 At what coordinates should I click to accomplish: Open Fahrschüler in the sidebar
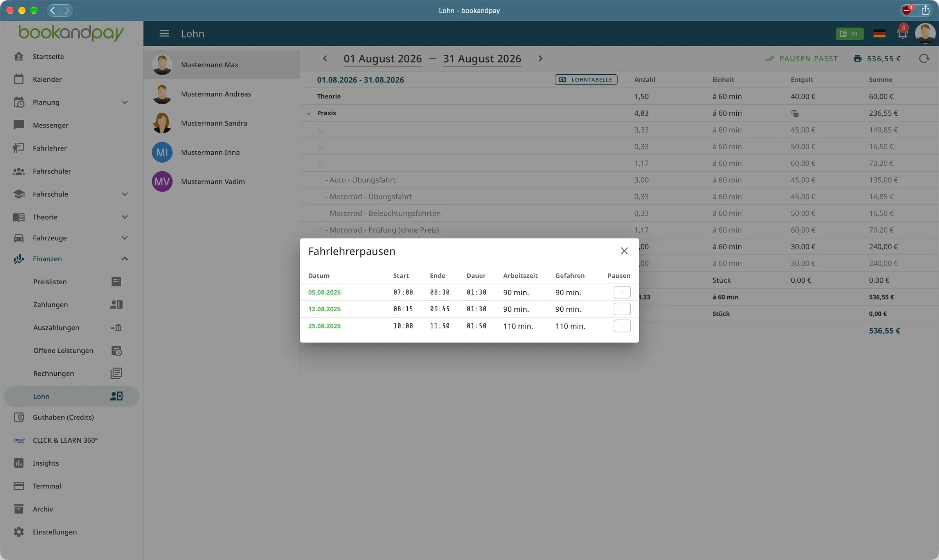[x=71, y=171]
